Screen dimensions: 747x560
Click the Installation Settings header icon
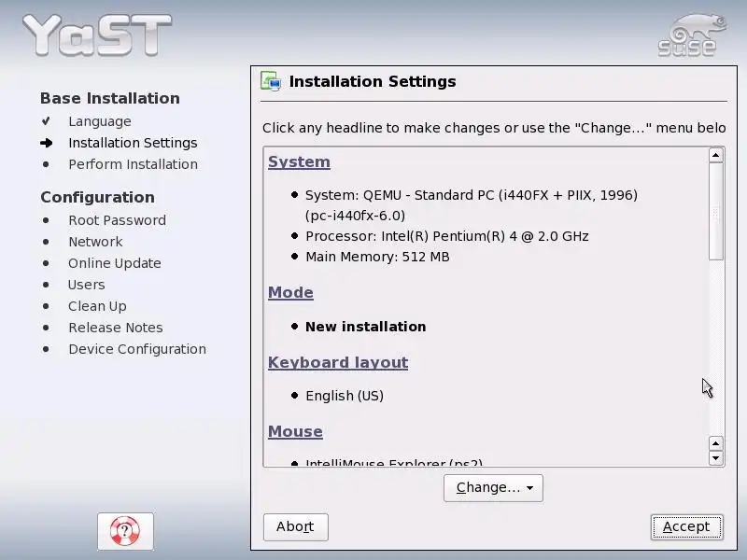[271, 81]
